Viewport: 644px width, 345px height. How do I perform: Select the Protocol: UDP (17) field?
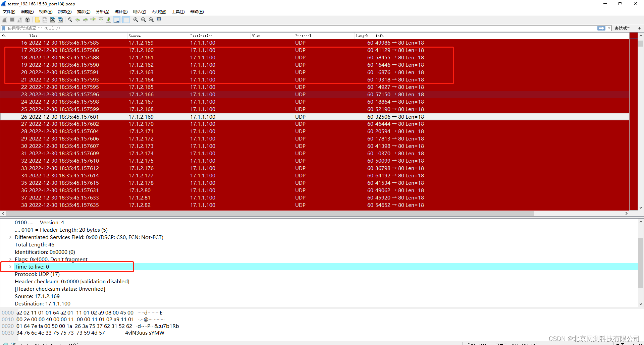point(37,274)
